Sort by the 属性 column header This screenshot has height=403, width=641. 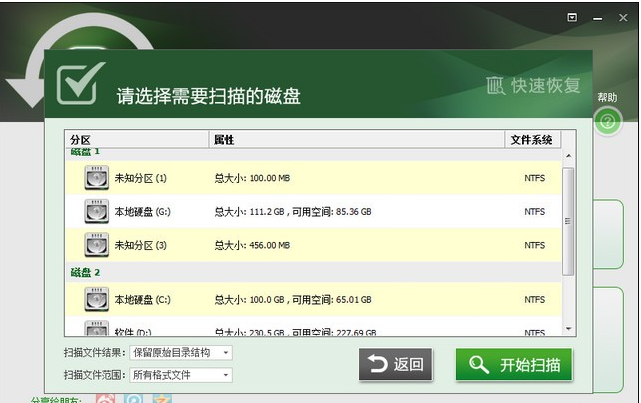356,140
